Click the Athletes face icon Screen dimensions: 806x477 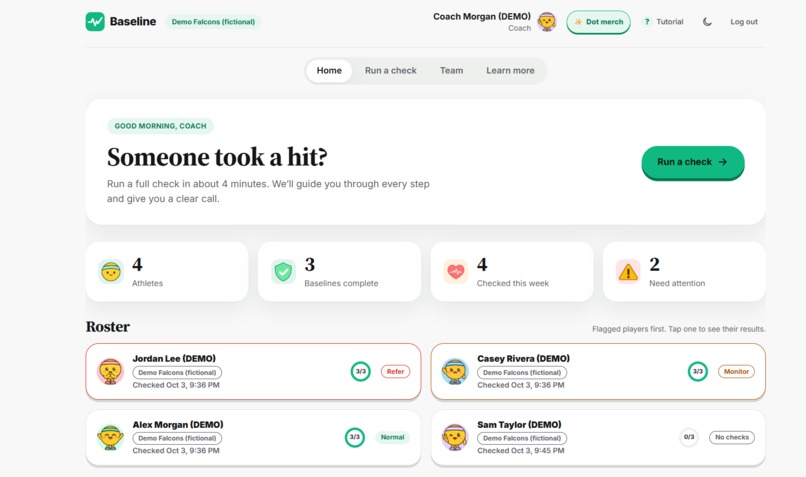pos(111,271)
